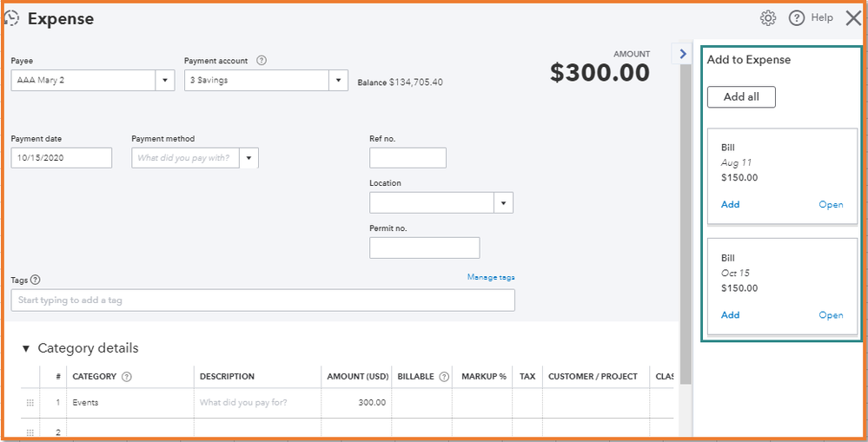Click Payment account help icon

(x=262, y=61)
